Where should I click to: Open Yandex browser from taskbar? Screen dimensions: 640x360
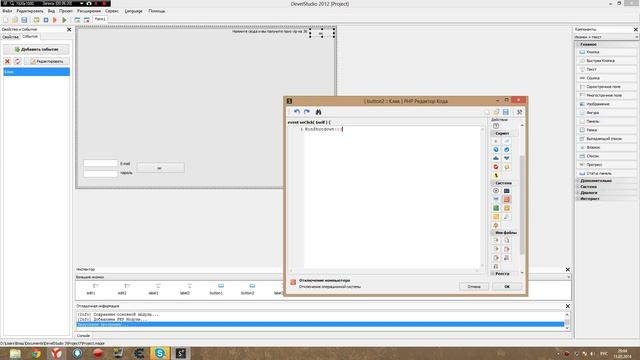(56, 353)
